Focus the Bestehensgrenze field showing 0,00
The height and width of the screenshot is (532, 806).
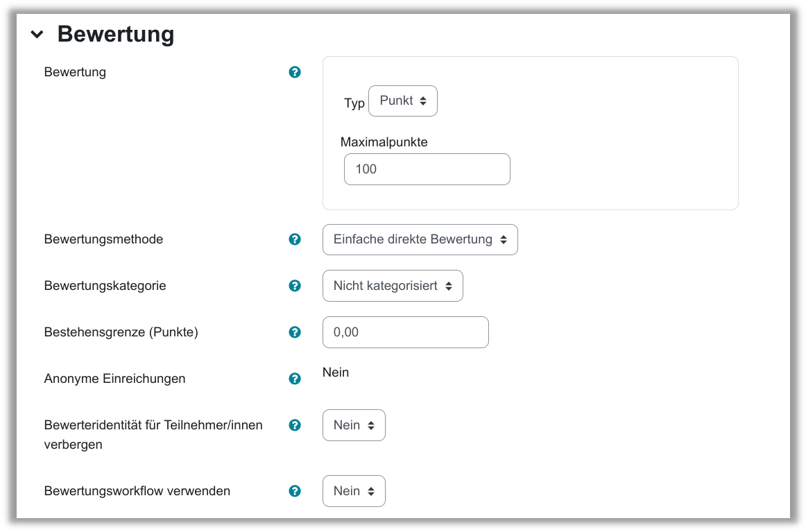point(405,332)
